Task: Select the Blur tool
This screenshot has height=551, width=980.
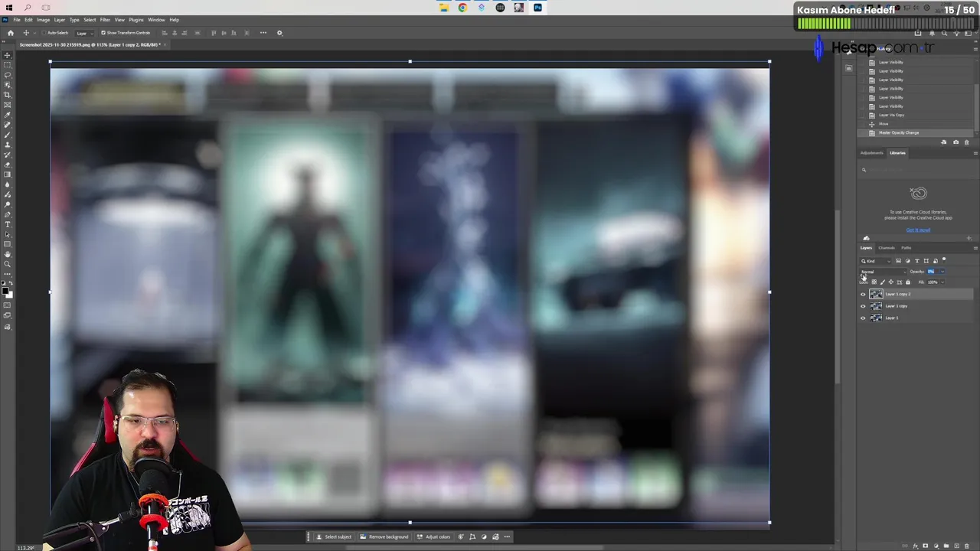Action: point(8,184)
